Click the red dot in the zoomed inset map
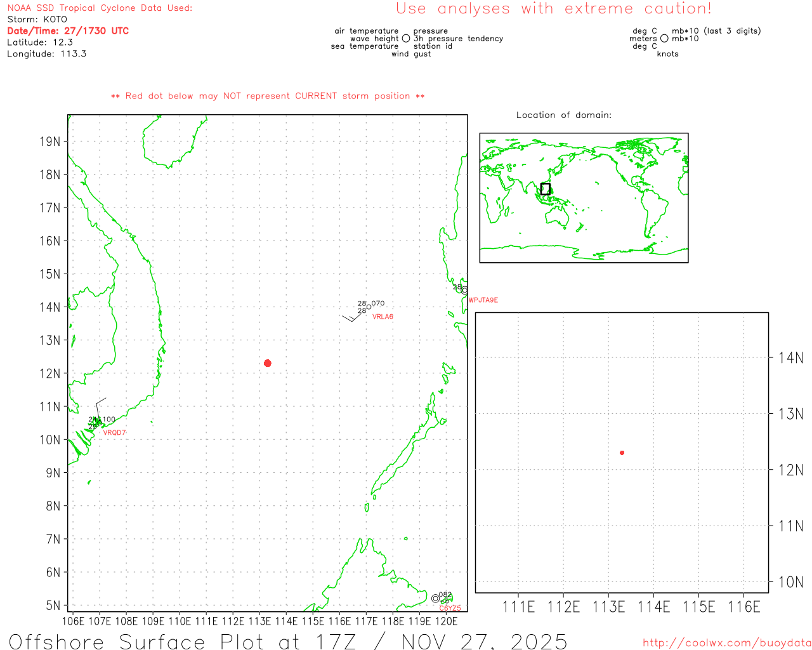The height and width of the screenshot is (650, 812). click(622, 453)
